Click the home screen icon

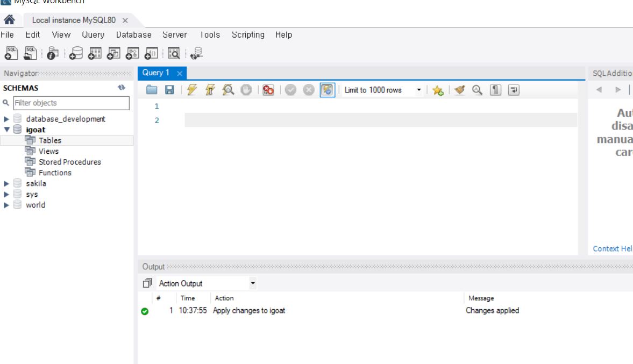(9, 19)
